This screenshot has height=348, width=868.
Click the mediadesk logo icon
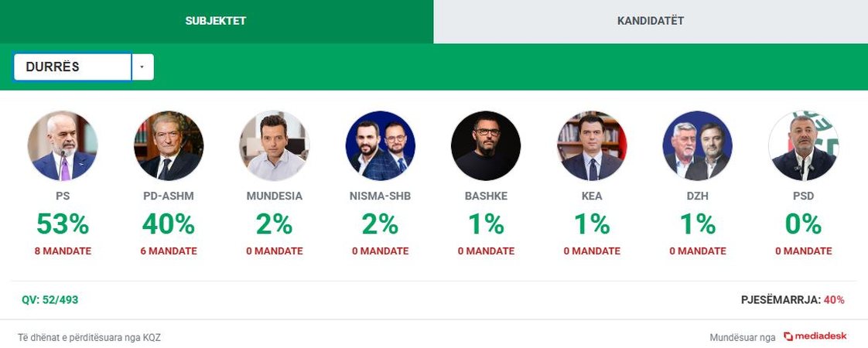[x=788, y=336]
